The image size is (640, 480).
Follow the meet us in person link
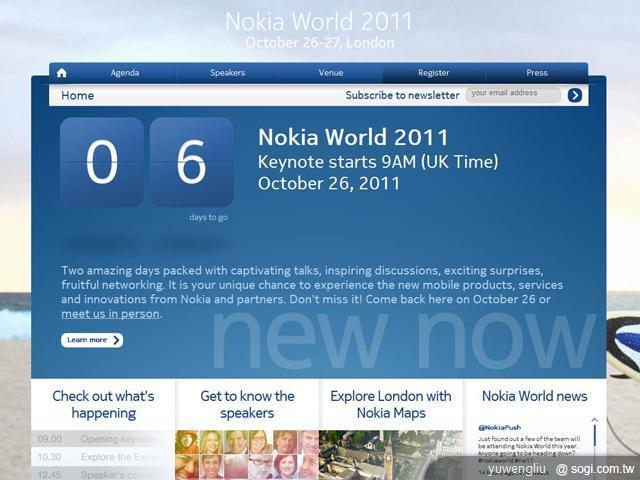(x=110, y=314)
